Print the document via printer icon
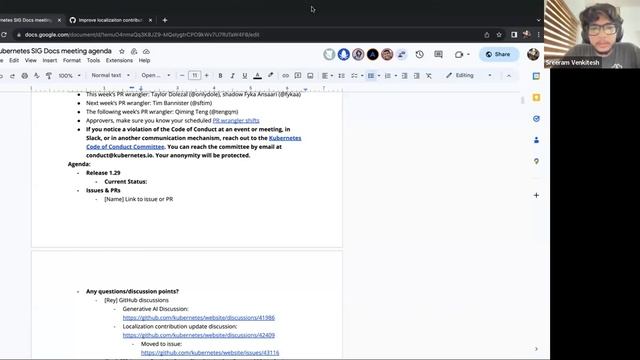640x360 pixels. click(x=24, y=76)
